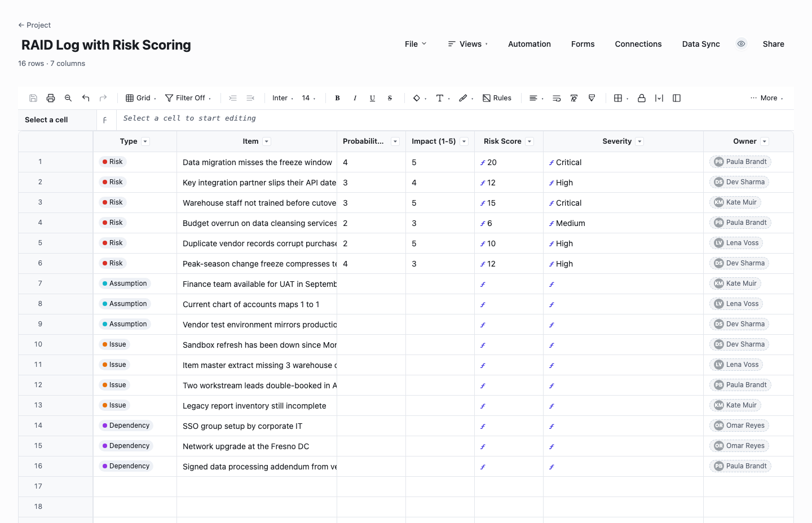Click the column width fit icon

coord(659,98)
